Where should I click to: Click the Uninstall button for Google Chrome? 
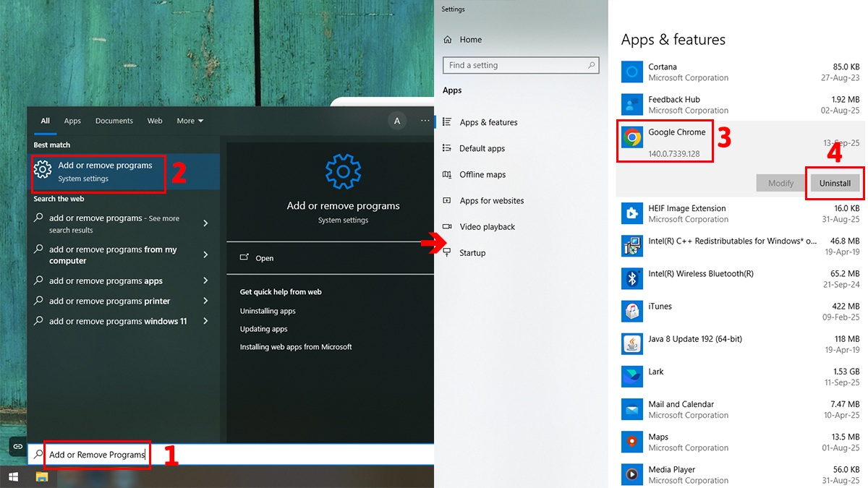click(x=835, y=183)
